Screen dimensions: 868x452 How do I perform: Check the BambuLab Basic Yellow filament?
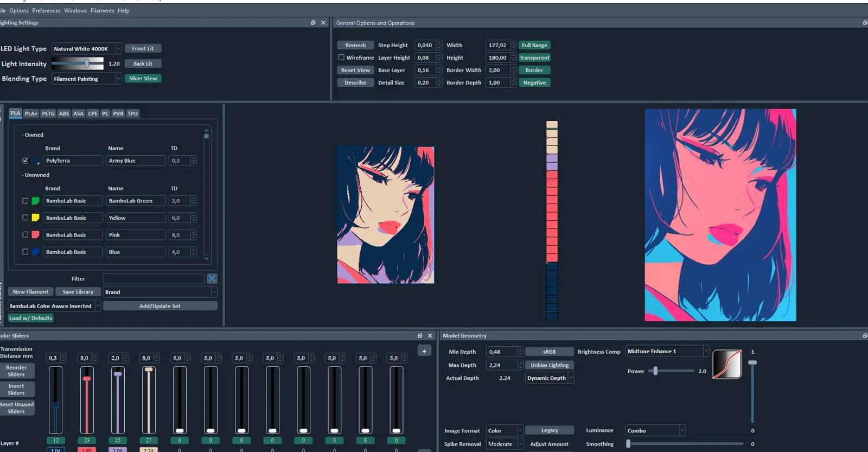25,218
